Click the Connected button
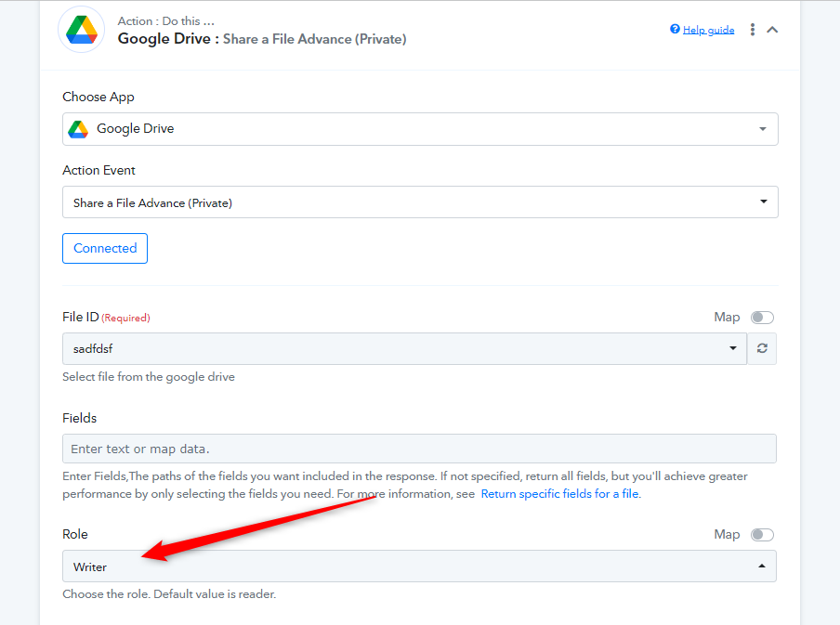 point(105,249)
